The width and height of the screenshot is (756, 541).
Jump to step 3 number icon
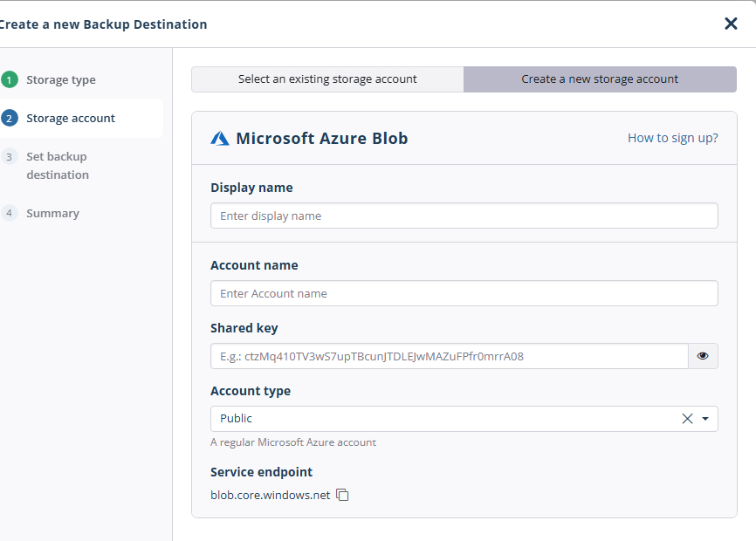tap(9, 156)
